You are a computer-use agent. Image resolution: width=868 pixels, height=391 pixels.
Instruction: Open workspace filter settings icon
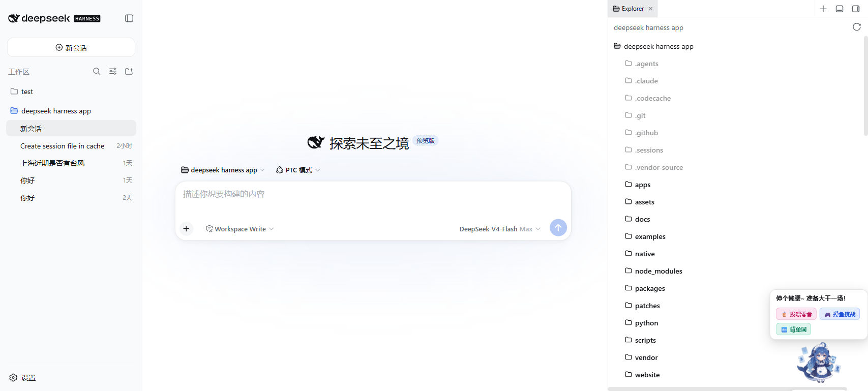click(x=113, y=72)
